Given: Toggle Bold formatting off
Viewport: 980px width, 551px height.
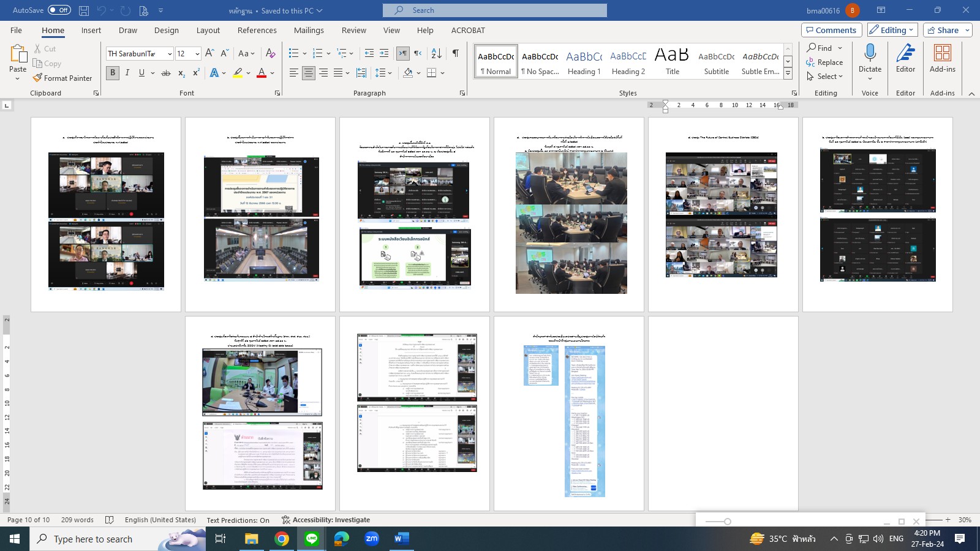Looking at the screenshot, I should point(113,73).
